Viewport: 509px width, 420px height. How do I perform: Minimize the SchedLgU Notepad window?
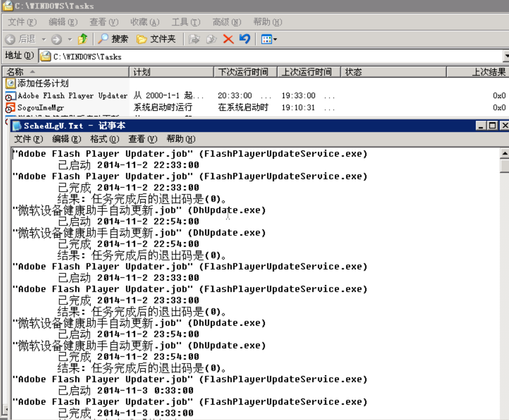480,126
